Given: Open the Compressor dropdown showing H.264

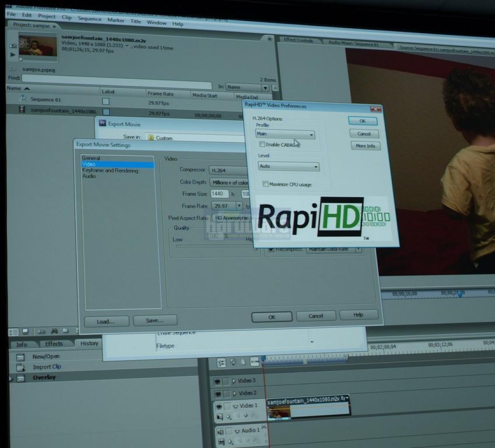Looking at the screenshot, I should pos(229,170).
